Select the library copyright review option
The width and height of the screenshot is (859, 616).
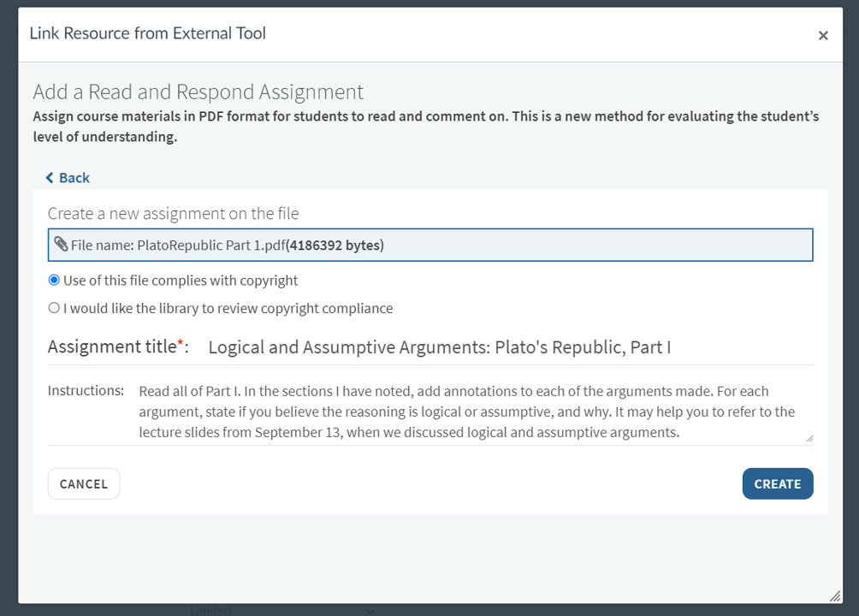(55, 308)
